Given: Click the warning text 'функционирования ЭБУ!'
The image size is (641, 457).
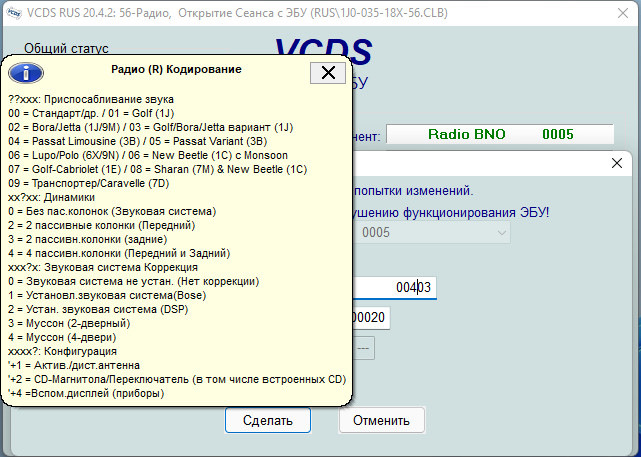Looking at the screenshot, I should coord(477,213).
